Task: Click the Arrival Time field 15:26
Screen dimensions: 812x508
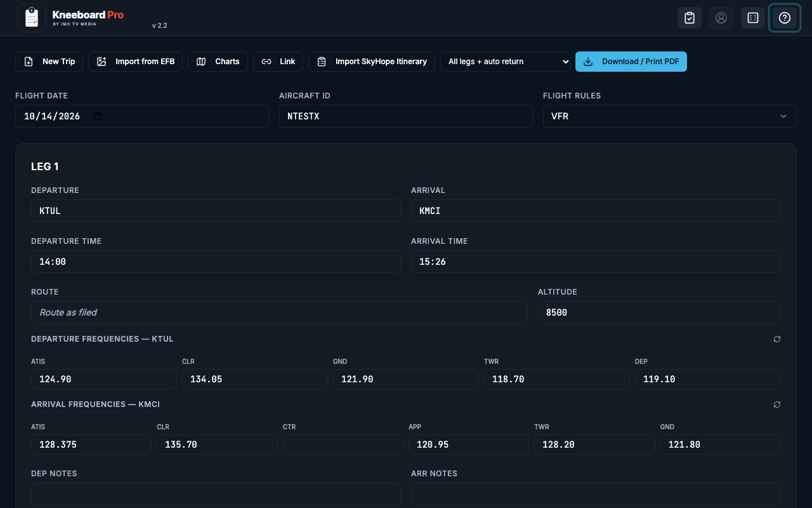Action: tap(596, 262)
